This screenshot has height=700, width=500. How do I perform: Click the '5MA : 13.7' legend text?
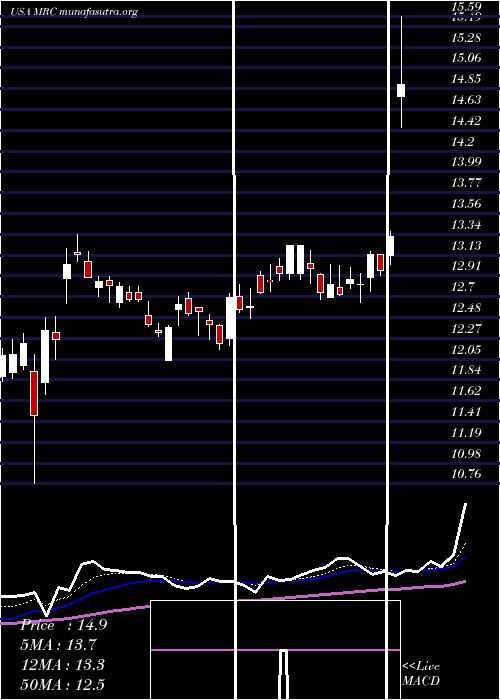(x=58, y=645)
